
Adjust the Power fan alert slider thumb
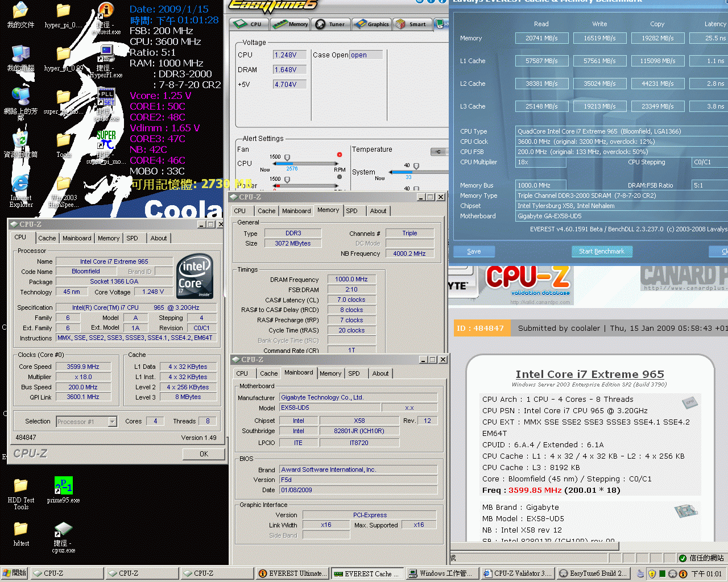coord(287,180)
